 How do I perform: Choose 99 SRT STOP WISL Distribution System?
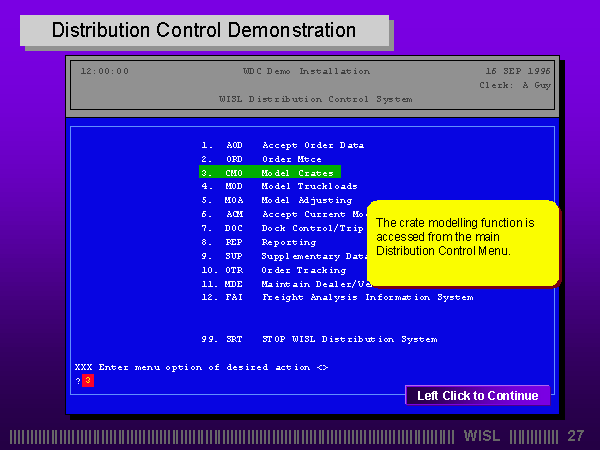(318, 339)
